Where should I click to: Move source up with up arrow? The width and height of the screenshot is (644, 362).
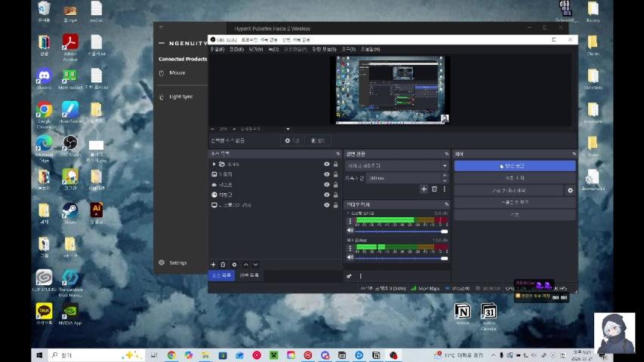pos(245,265)
